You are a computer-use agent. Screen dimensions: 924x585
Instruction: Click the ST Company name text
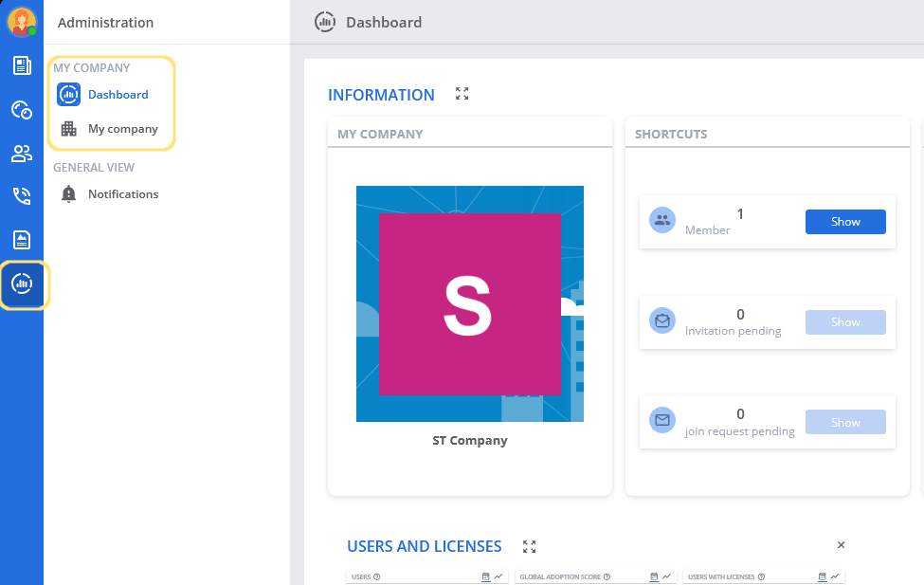470,441
